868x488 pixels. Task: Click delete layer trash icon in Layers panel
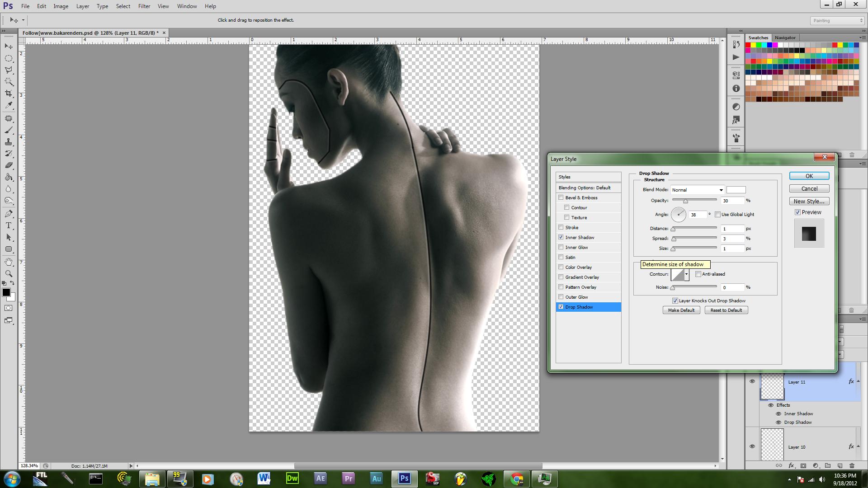click(852, 465)
